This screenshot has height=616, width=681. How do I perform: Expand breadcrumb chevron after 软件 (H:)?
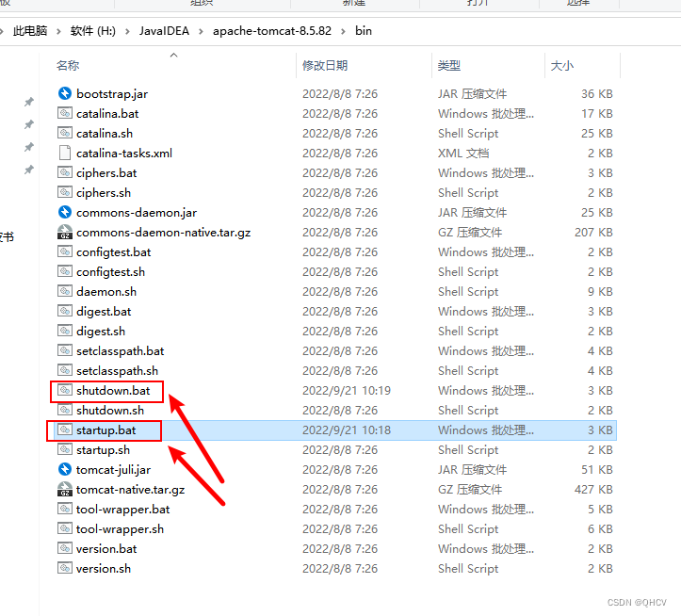tap(127, 31)
